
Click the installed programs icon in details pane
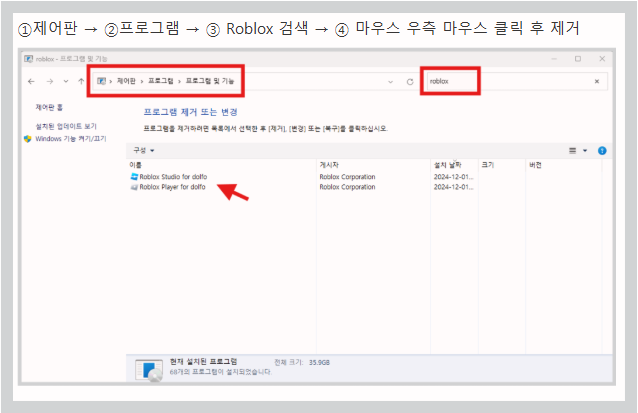point(149,370)
